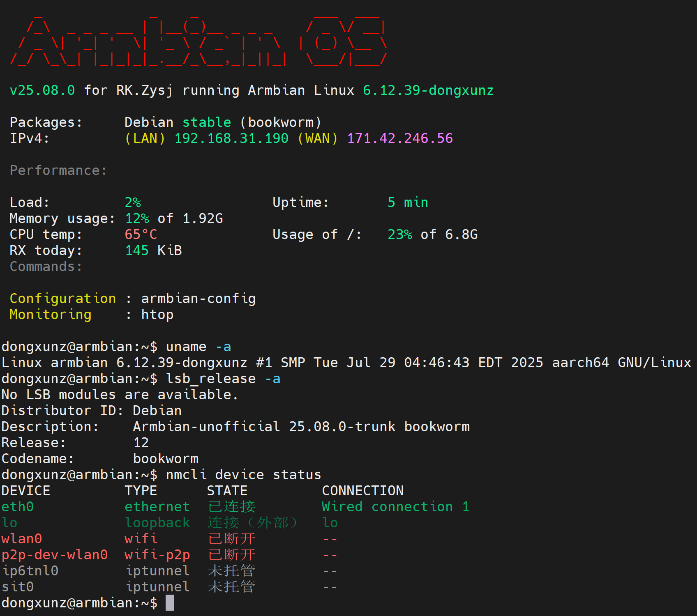Click the description "Armbian-unofficial 25.08.0-trunk"
This screenshot has height=616, width=697.
click(x=264, y=427)
